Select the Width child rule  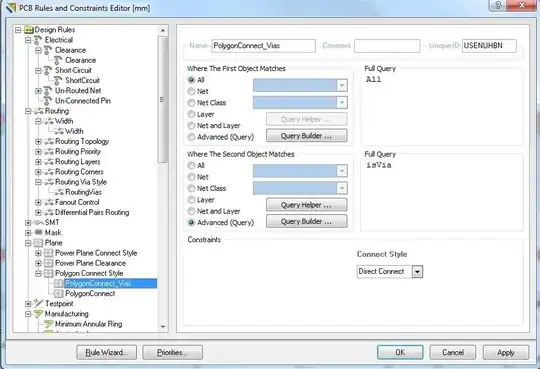point(74,131)
